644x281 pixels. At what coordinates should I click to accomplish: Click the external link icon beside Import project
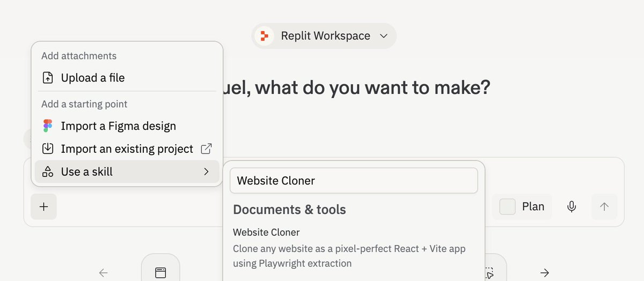[x=206, y=149]
